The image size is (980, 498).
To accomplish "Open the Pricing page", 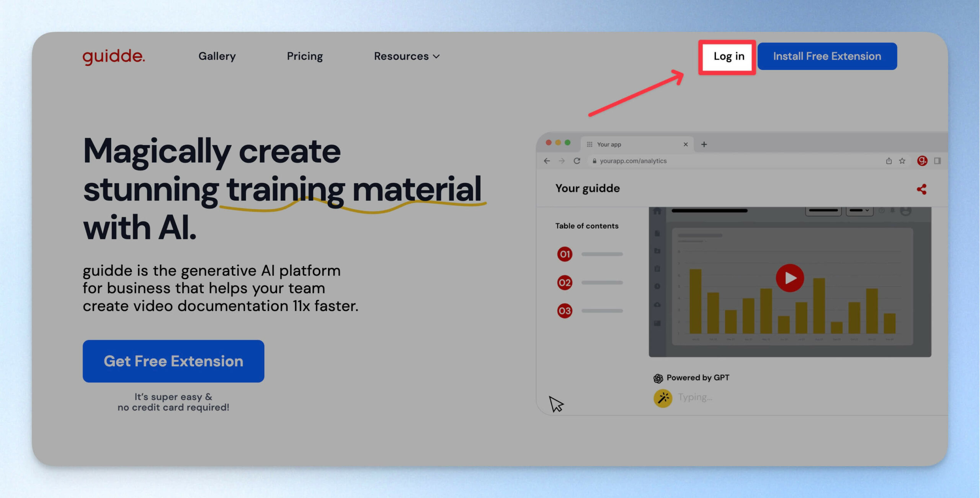I will point(305,56).
